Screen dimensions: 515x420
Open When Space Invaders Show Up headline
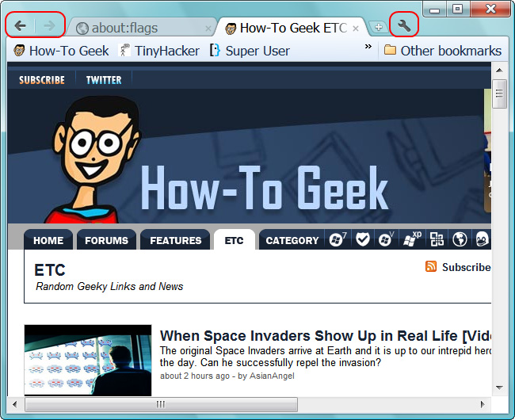(325, 336)
